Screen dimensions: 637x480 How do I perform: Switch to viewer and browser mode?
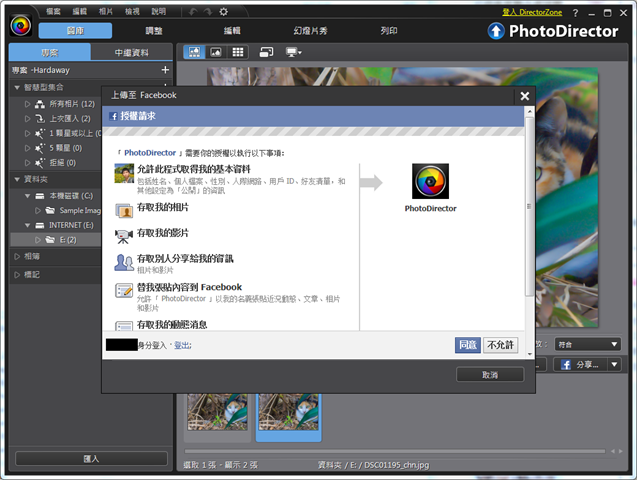click(194, 52)
